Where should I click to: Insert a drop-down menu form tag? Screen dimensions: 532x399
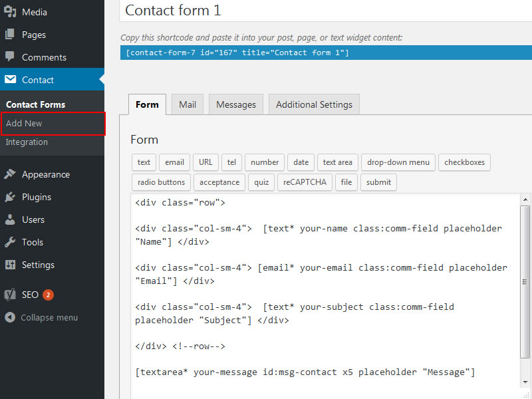pos(398,162)
